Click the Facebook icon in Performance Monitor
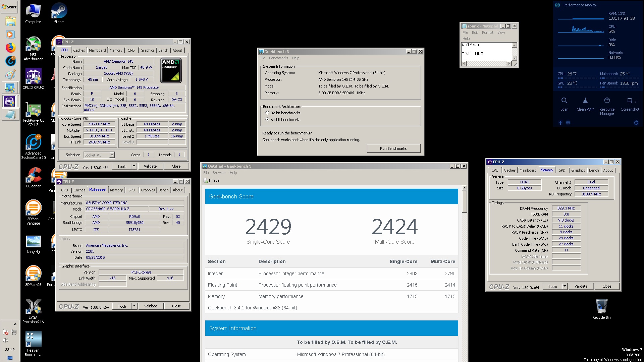Image resolution: width=644 pixels, height=362 pixels. point(560,123)
